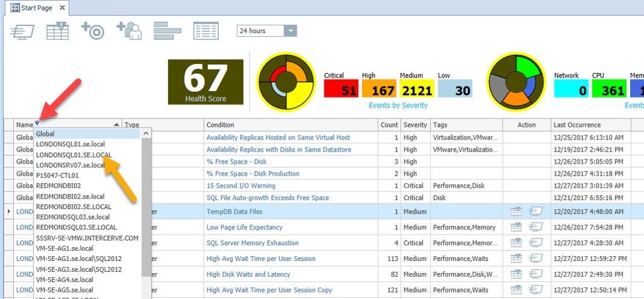
Task: Open dashboard action for High Disk Waits row
Action: click(535, 274)
